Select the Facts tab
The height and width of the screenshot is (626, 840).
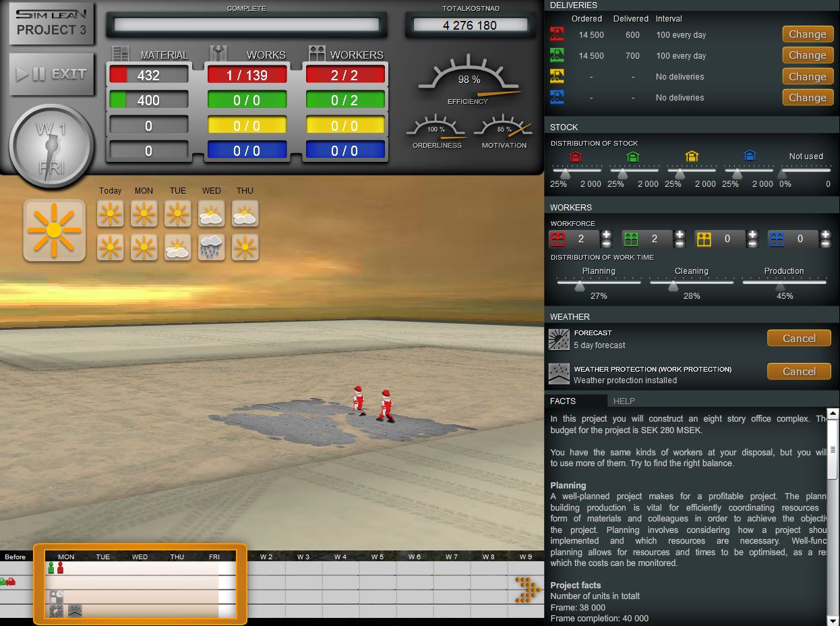pos(563,401)
